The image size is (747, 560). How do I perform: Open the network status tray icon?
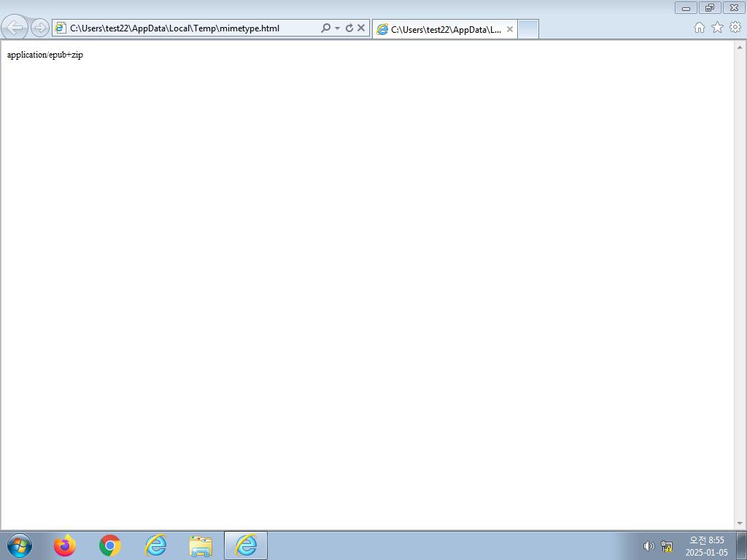[667, 546]
